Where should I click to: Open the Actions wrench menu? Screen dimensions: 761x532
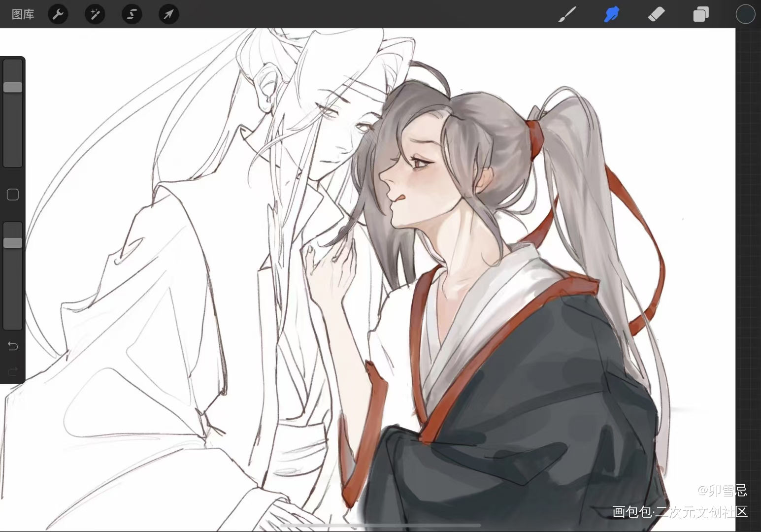pos(58,14)
